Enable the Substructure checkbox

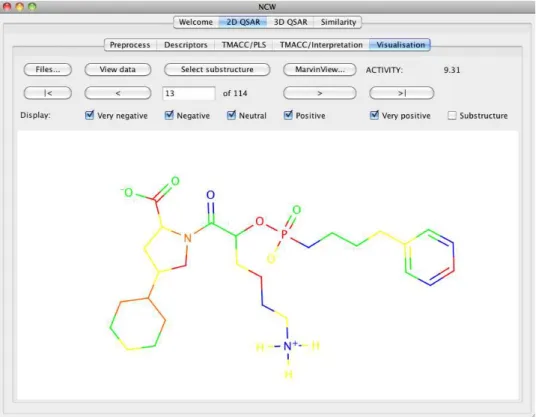[x=452, y=115]
